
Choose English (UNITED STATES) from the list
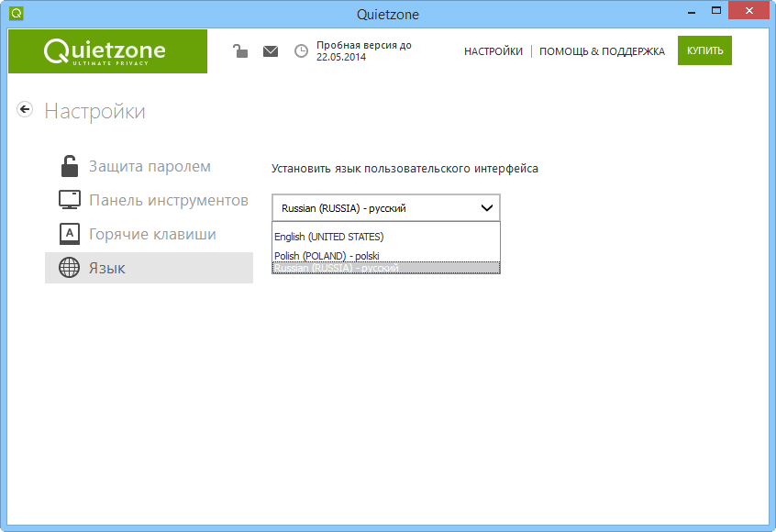(x=386, y=237)
